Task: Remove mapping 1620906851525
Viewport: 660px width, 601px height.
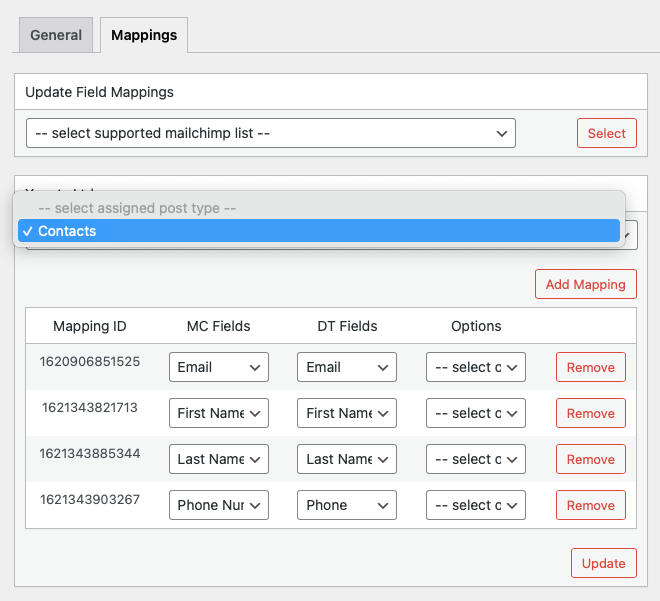Action: click(x=591, y=367)
